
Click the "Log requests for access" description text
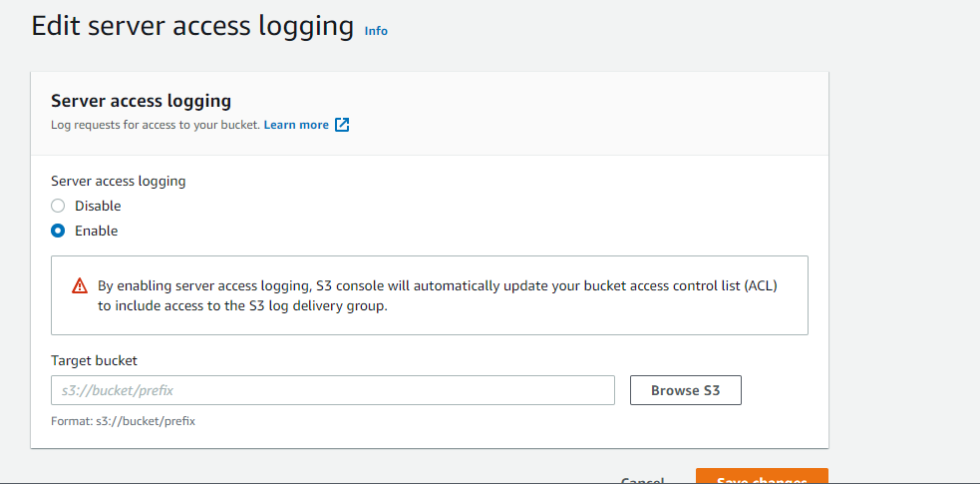(x=155, y=125)
